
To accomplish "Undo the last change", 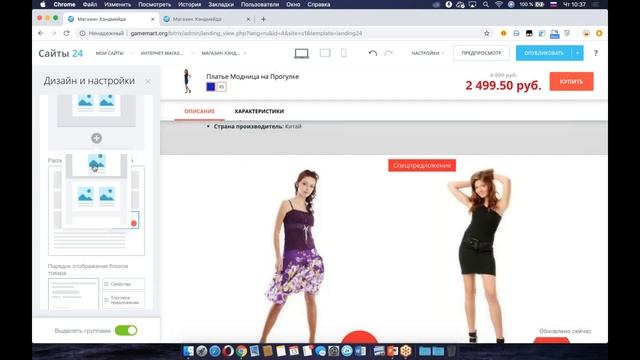I will click(x=373, y=53).
